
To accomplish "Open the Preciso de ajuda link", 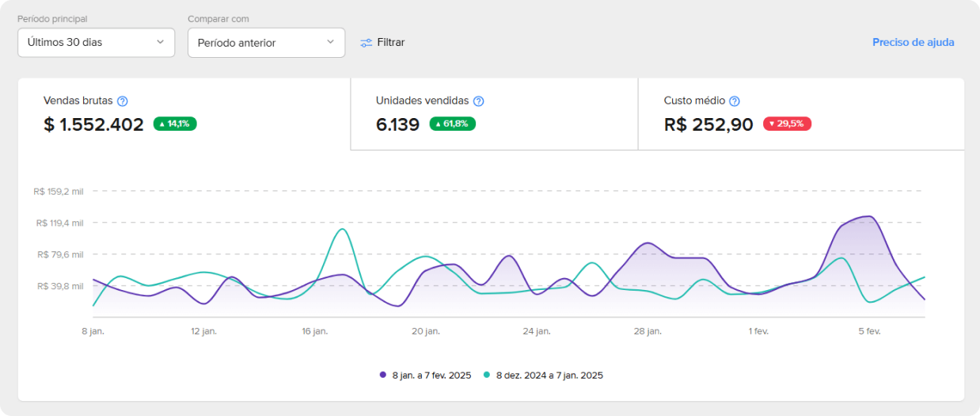I will [913, 43].
